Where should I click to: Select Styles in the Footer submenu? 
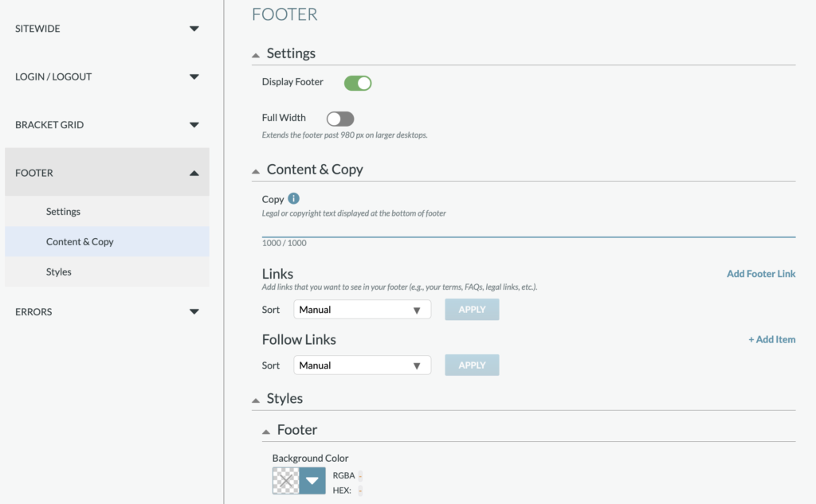tap(59, 272)
